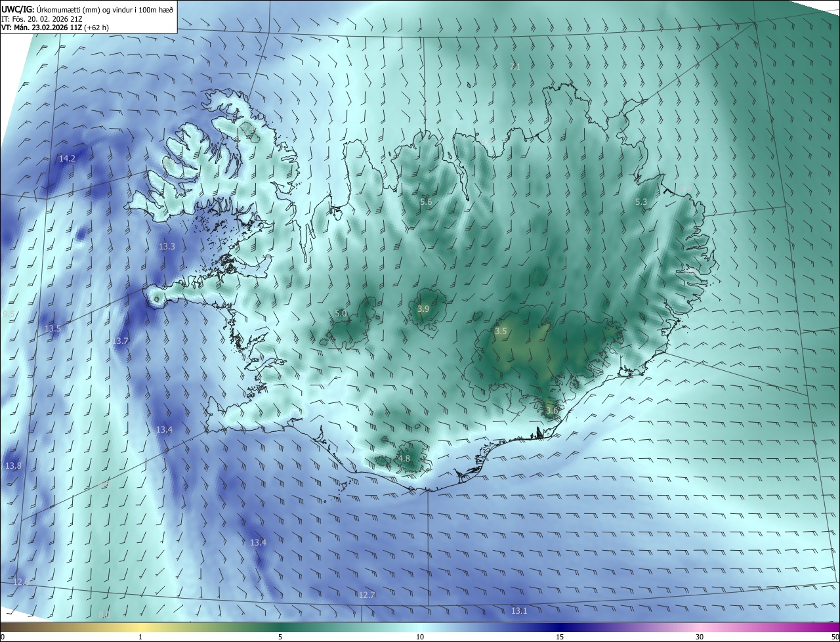Screen dimensions: 840x642
Task: Click the 5.0 value label on the map
Action: [341, 313]
